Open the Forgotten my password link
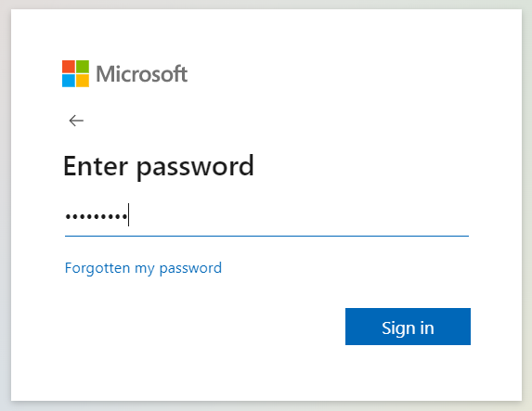This screenshot has height=411, width=532. 143,268
